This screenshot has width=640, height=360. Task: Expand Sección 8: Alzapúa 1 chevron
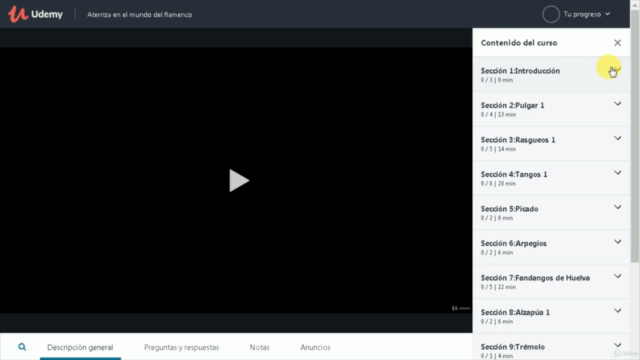618,311
